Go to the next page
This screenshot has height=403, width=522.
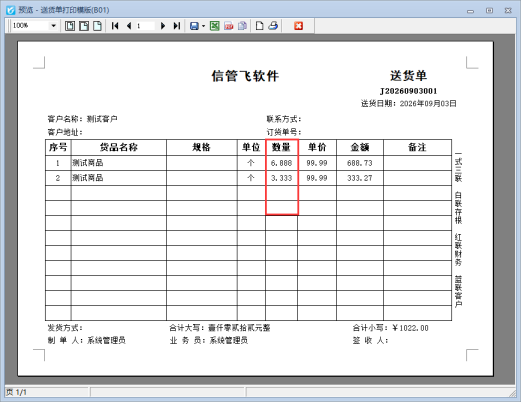[x=163, y=26]
